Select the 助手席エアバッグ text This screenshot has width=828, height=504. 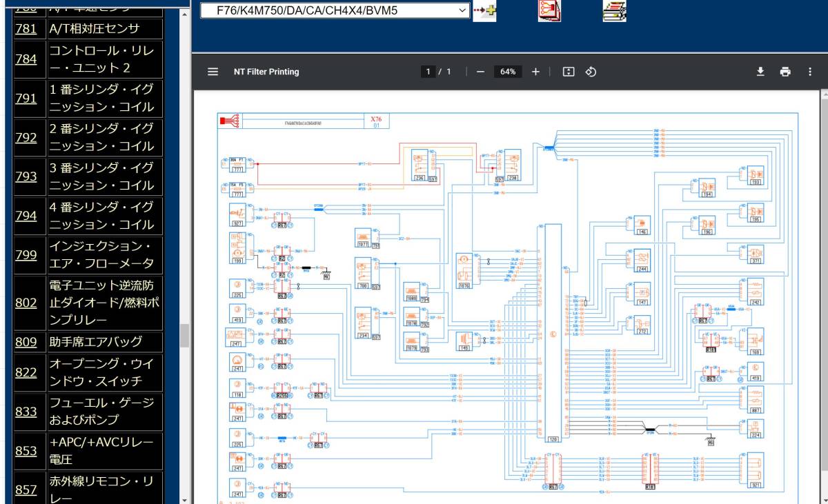pyautogui.click(x=95, y=342)
